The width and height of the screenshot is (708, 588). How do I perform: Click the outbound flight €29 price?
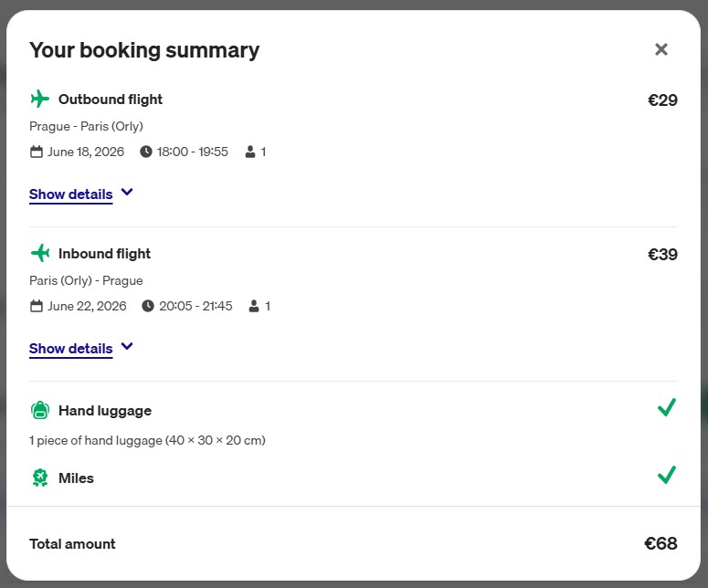click(661, 100)
